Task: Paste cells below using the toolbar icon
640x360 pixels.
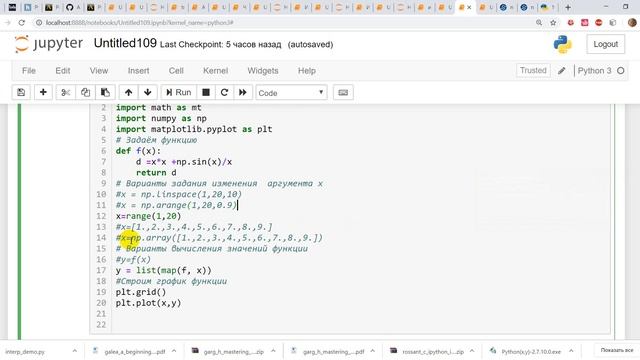Action: [x=105, y=93]
